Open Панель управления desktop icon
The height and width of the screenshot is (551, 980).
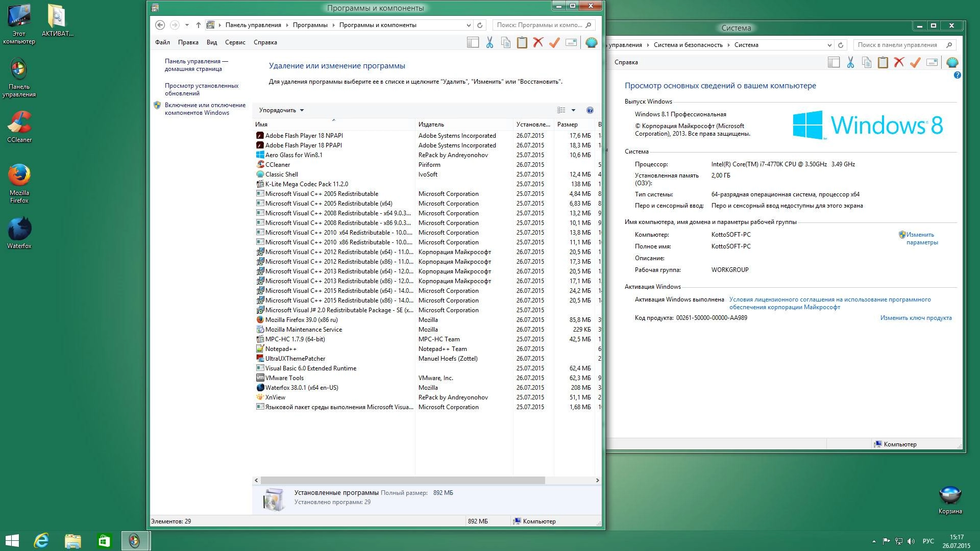coord(19,78)
